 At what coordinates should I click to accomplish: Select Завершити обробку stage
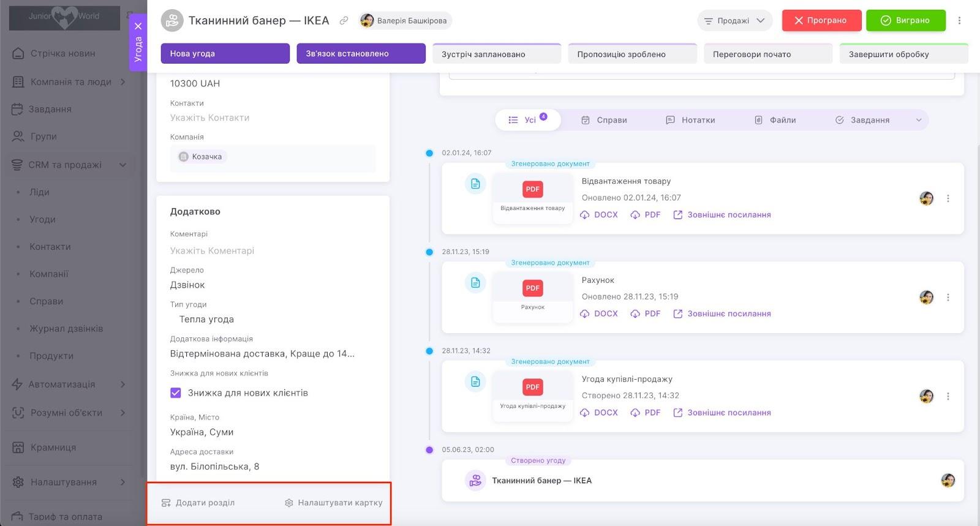tap(904, 53)
